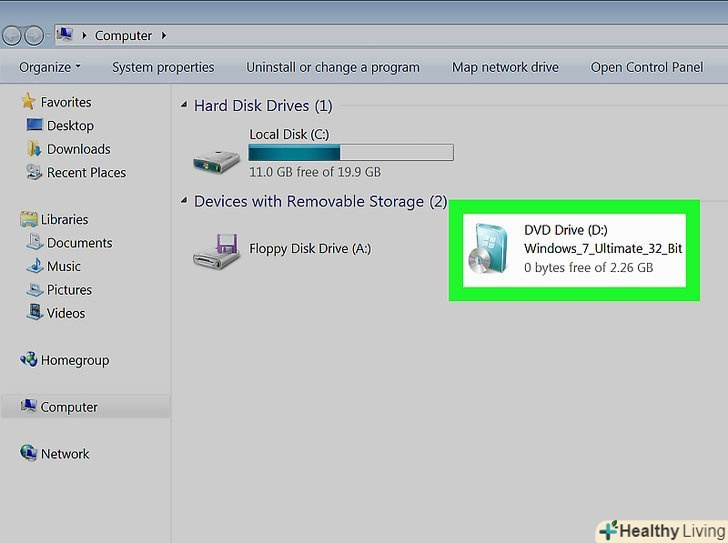This screenshot has height=543, width=728.
Task: Open the arrow before Computer in address bar
Action: point(84,35)
